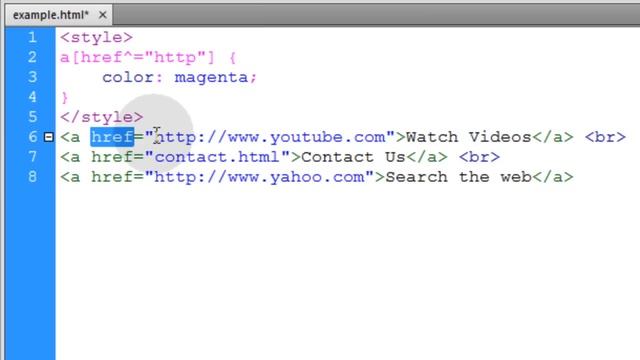
Task: Click highlighted href on line 6
Action: (112, 137)
